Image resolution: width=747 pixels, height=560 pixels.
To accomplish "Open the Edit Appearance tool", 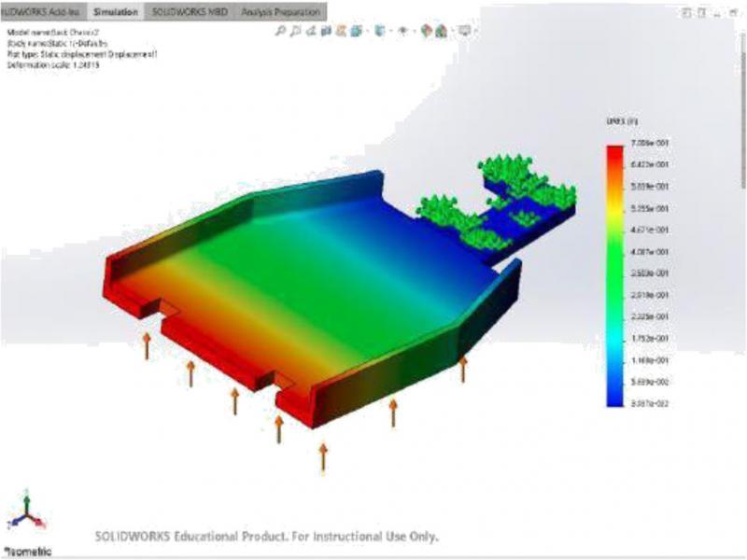I will [x=402, y=31].
